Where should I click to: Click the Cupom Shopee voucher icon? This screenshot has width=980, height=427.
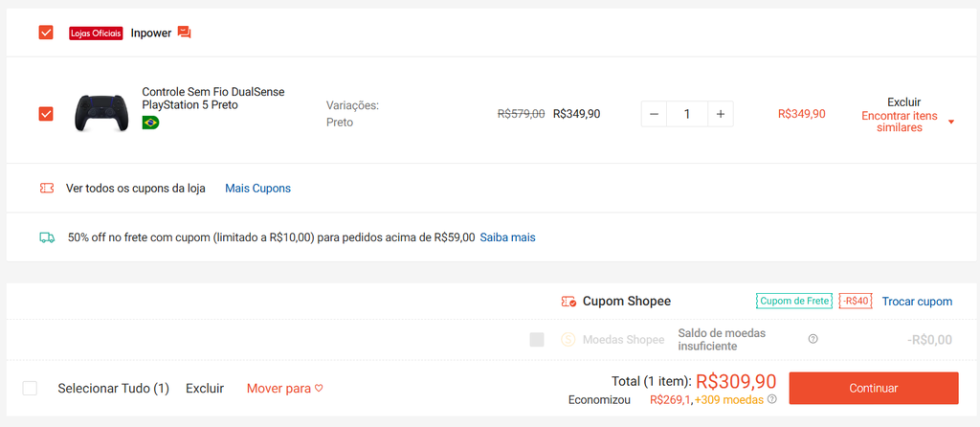[x=568, y=302]
